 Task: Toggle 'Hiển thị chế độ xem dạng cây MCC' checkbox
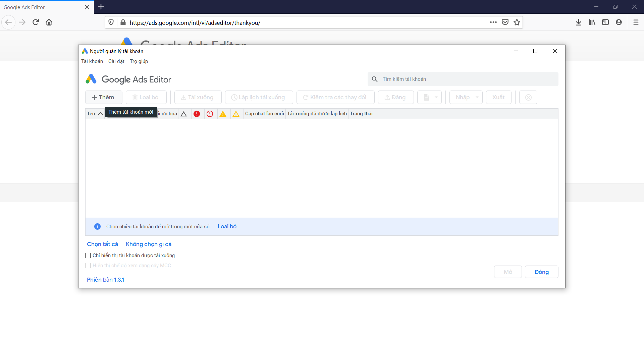(x=88, y=266)
